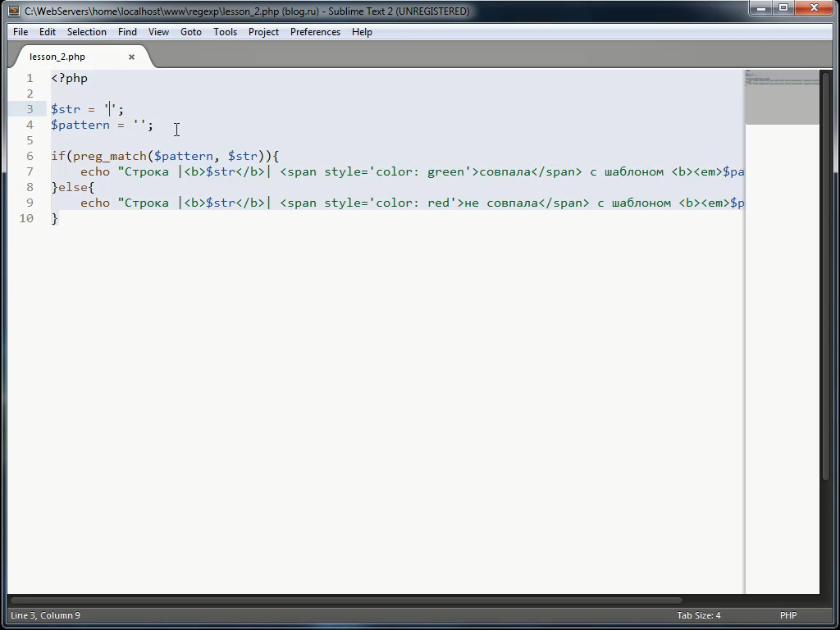Click the word 'совпала' on line 7
840x630 pixels.
click(504, 171)
